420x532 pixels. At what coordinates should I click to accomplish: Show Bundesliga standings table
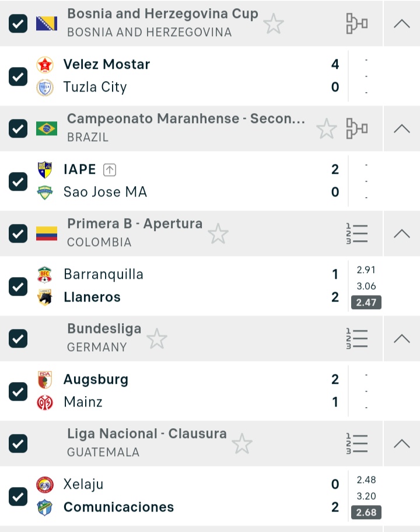(356, 338)
